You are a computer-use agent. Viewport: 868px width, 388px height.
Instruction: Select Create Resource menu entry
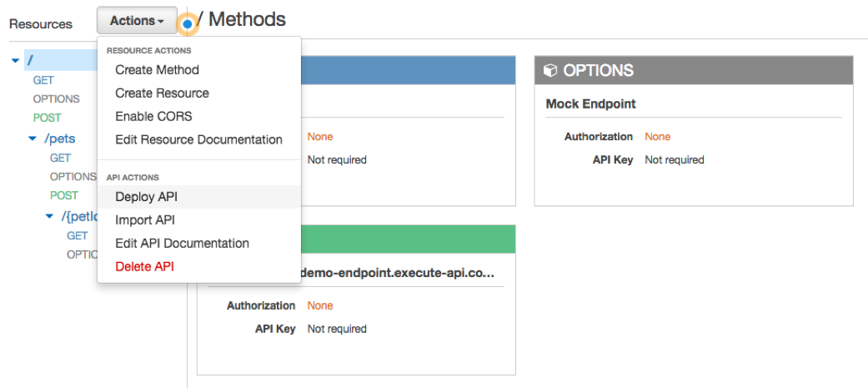pos(162,93)
